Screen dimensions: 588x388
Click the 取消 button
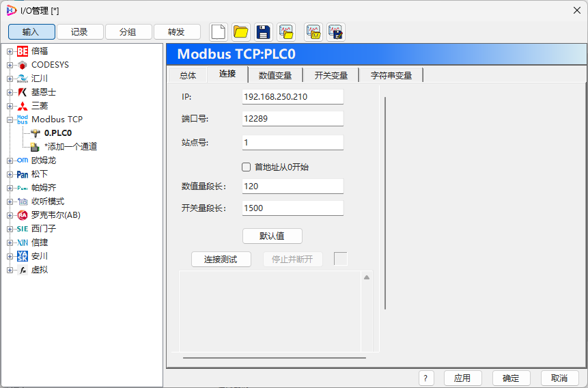pyautogui.click(x=559, y=378)
